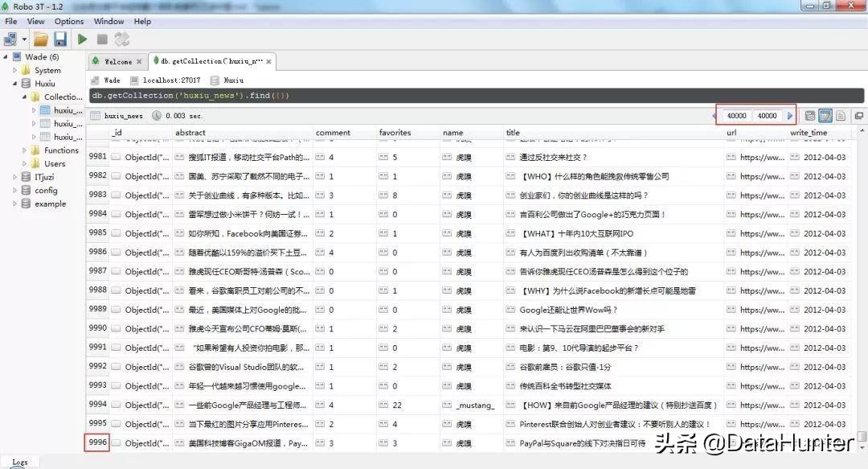
Task: Click the query editor command field
Action: tap(477, 96)
